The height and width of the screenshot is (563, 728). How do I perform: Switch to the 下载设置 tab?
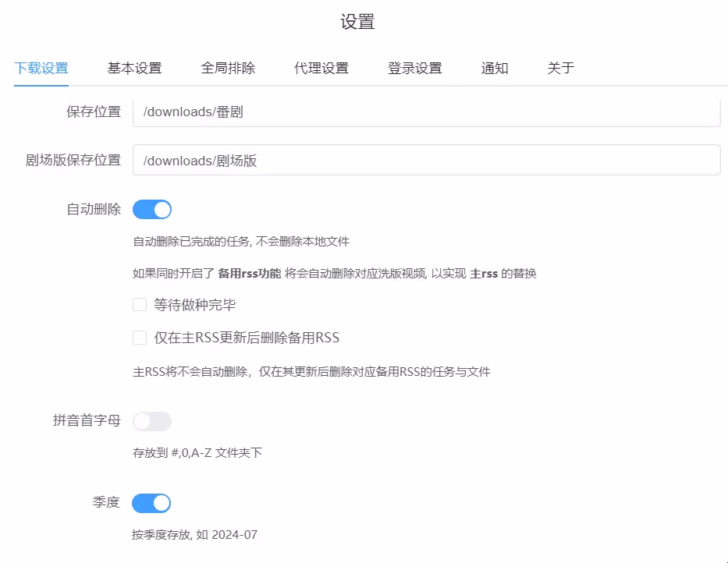point(41,68)
